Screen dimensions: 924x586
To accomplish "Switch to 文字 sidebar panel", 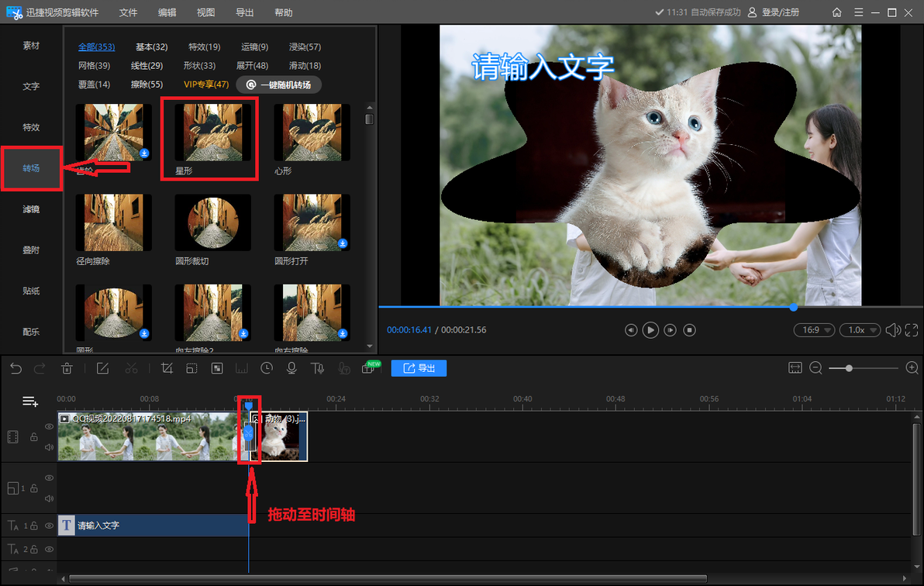I will tap(31, 86).
